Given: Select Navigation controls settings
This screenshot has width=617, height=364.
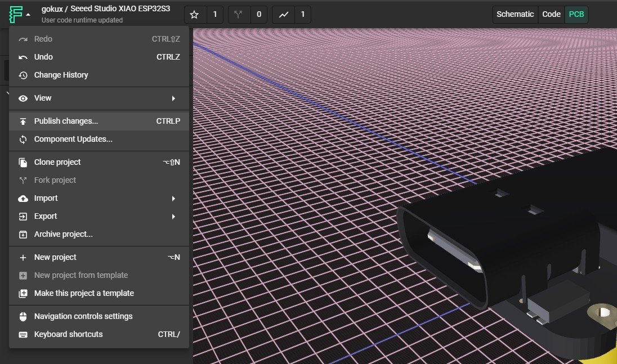Looking at the screenshot, I should point(83,316).
